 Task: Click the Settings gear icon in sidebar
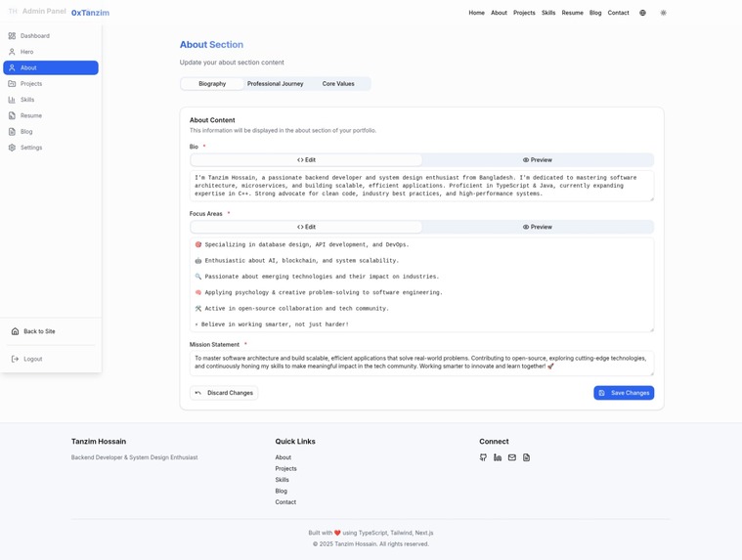pos(12,148)
